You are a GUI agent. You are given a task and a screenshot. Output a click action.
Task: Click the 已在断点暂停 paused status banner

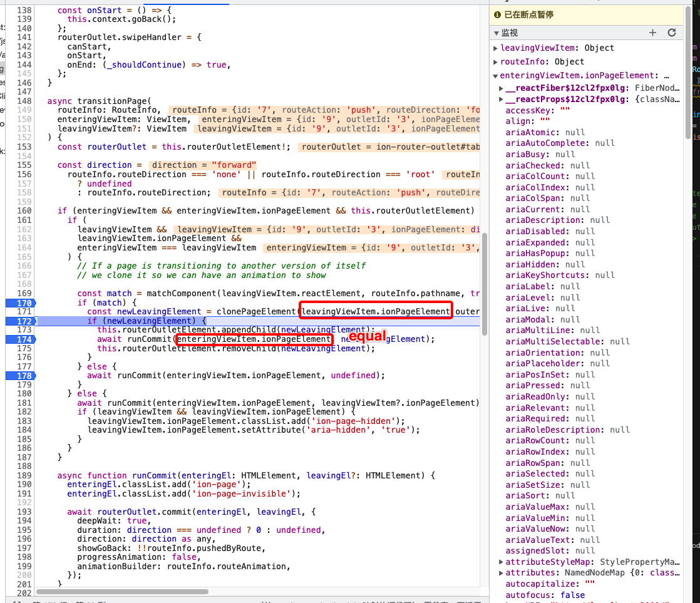587,15
